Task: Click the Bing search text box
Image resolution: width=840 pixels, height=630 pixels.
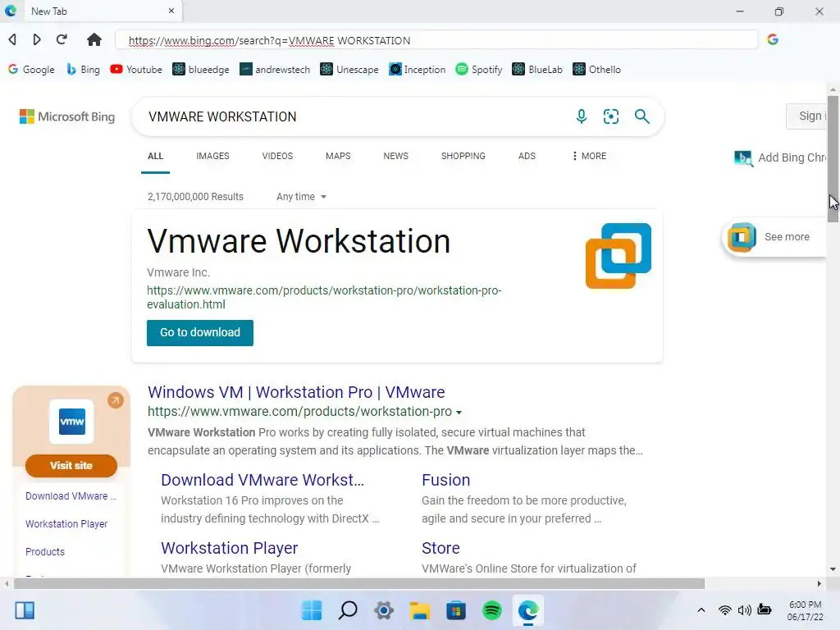Action: pyautogui.click(x=354, y=116)
